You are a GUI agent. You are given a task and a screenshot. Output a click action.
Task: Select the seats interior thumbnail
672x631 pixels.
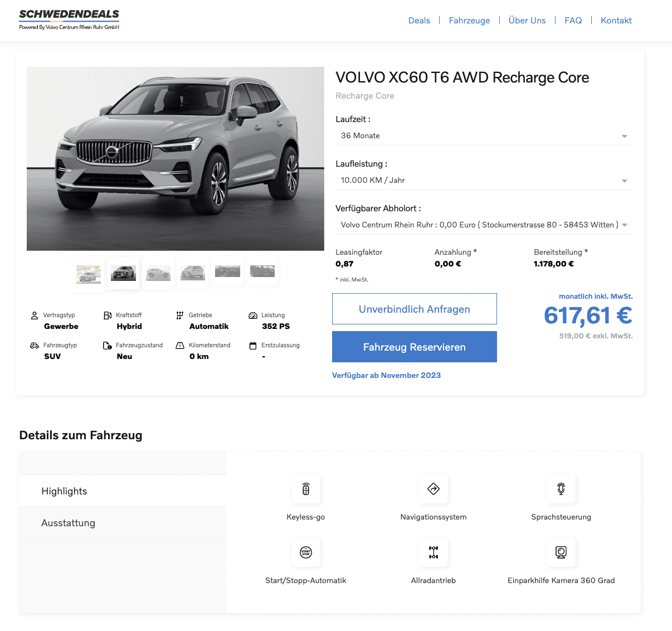pos(262,271)
